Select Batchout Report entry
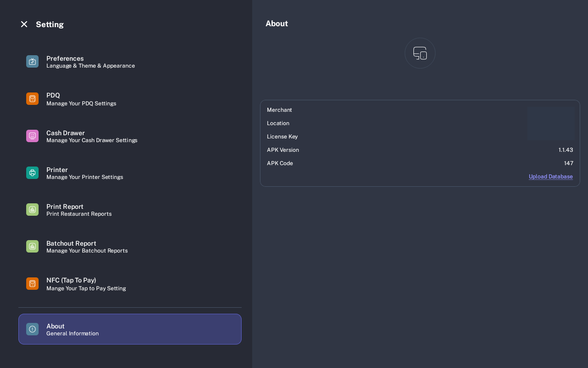The image size is (588, 368). pyautogui.click(x=130, y=246)
